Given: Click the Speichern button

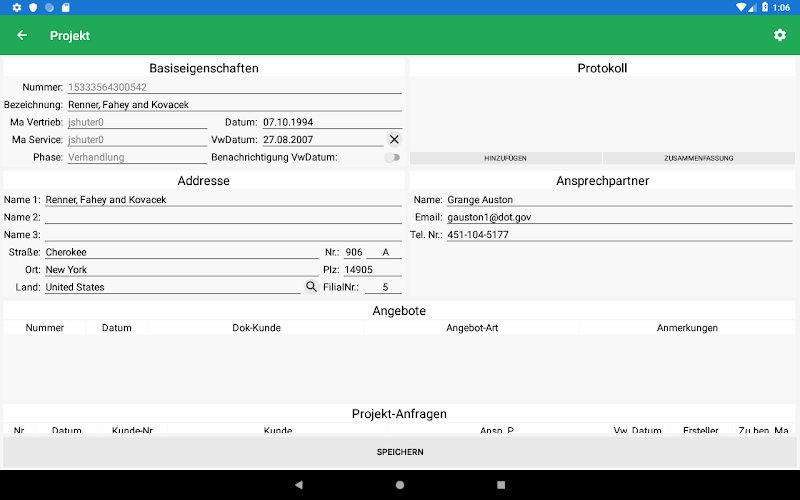Looking at the screenshot, I should [x=400, y=452].
